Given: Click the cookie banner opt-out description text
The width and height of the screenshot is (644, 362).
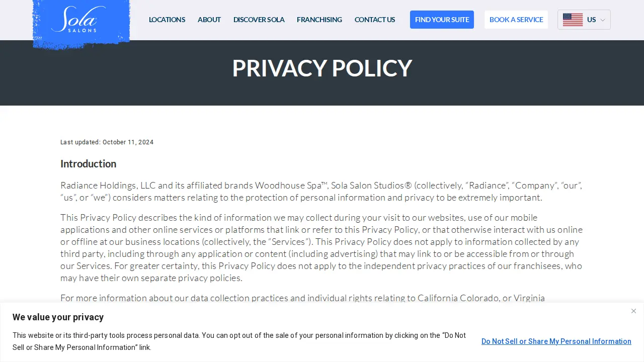Looking at the screenshot, I should tap(239, 341).
